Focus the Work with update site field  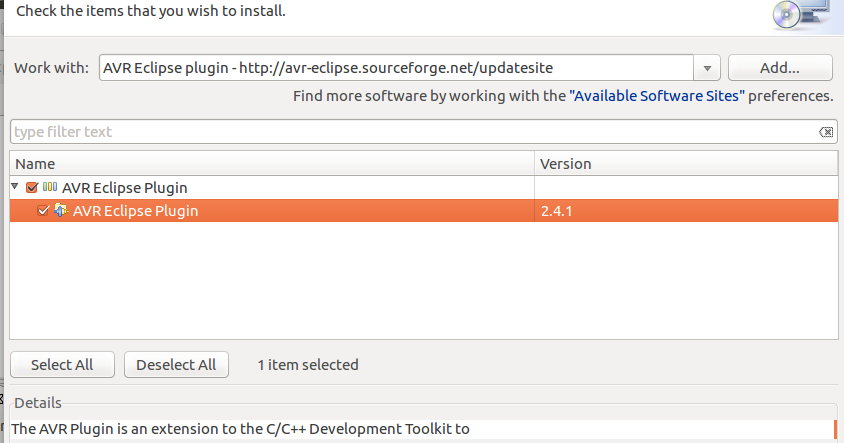pos(397,68)
